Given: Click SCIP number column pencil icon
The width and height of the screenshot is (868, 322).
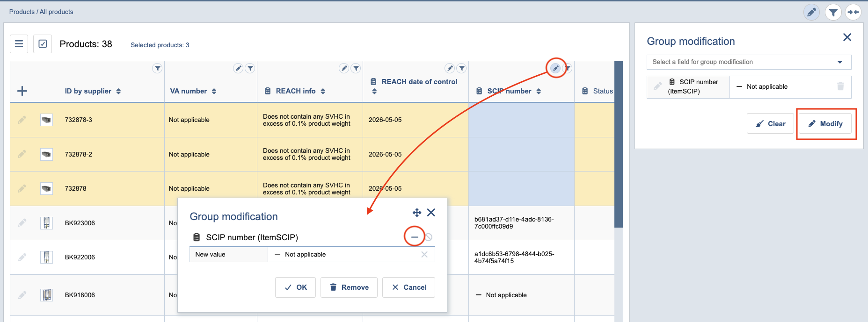Looking at the screenshot, I should (x=555, y=68).
